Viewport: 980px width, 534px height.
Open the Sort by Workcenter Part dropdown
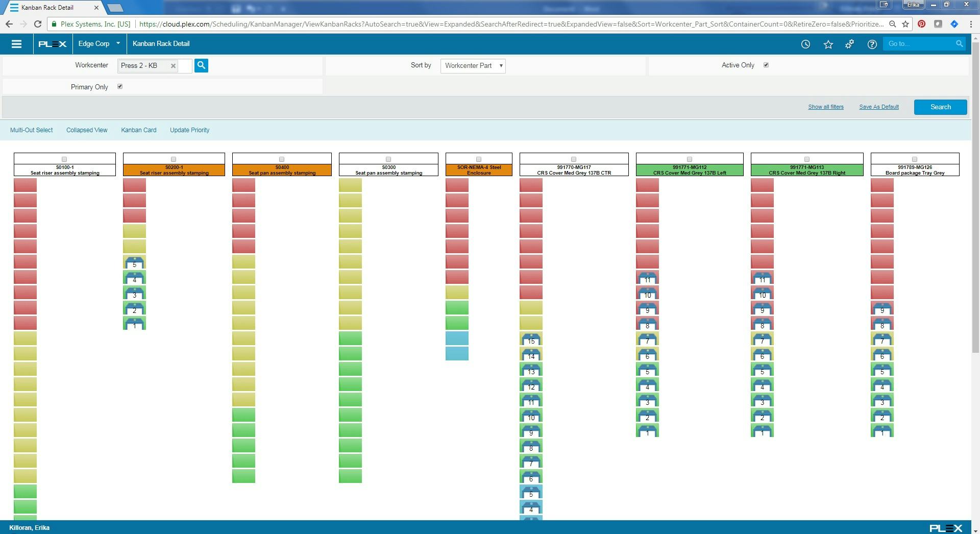(x=472, y=65)
